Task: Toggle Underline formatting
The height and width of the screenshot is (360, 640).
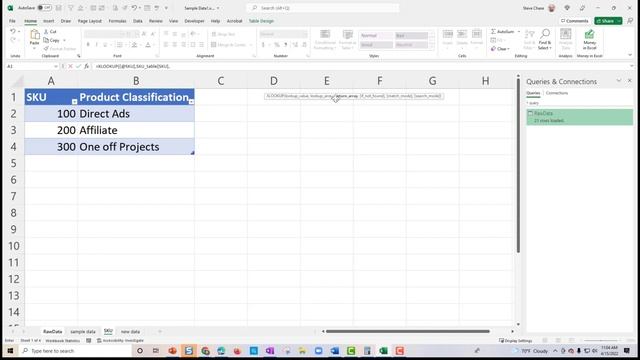Action: pos(105,44)
